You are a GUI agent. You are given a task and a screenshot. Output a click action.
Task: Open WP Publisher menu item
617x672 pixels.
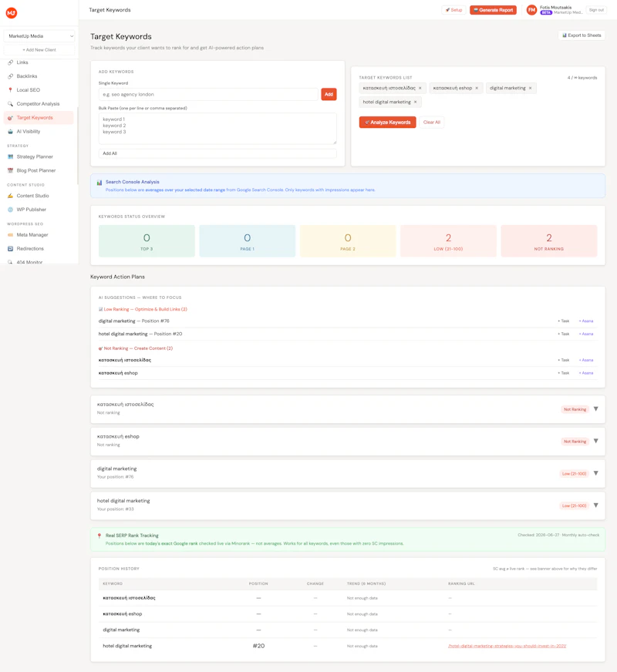tap(32, 210)
